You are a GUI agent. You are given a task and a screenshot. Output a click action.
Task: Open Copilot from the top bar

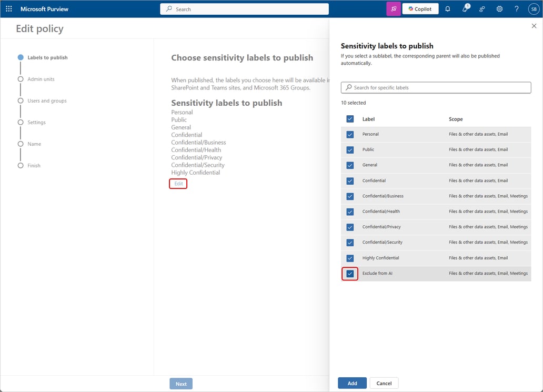tap(420, 8)
